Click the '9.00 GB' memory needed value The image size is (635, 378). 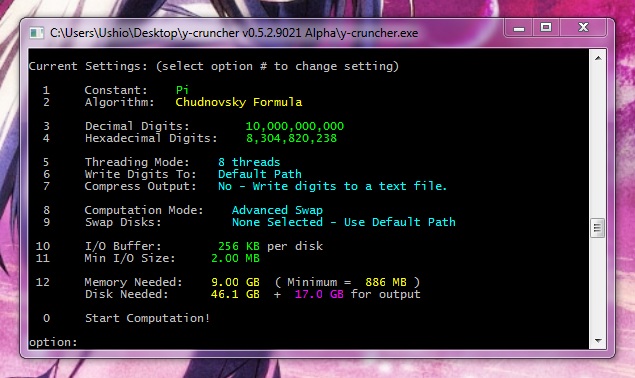tap(235, 282)
